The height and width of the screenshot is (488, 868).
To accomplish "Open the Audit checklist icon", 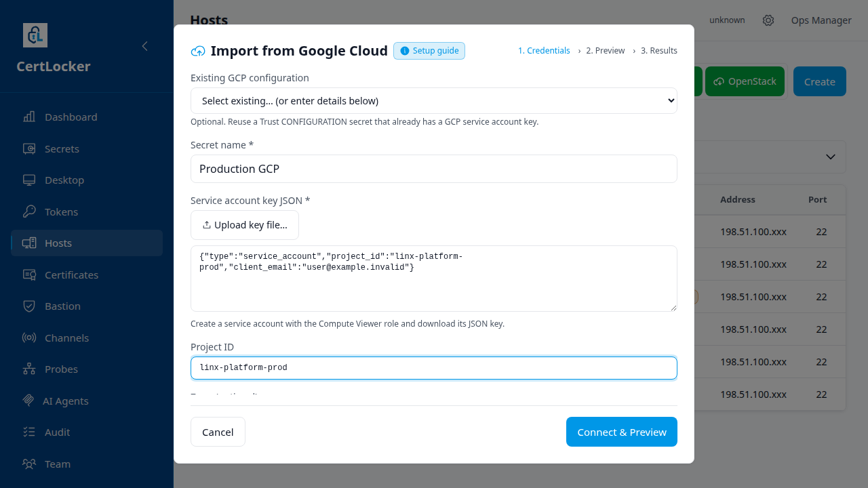I will (29, 432).
